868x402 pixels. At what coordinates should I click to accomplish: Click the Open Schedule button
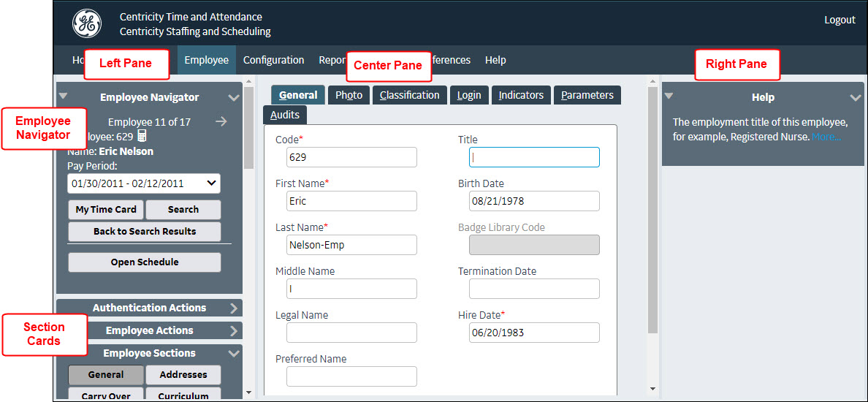click(x=145, y=262)
